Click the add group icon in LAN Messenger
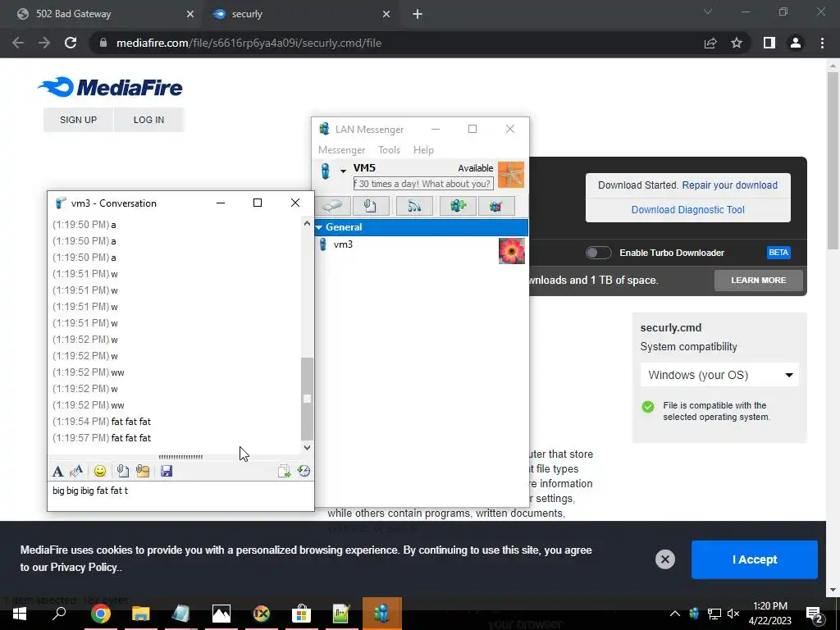840x630 pixels. point(458,206)
